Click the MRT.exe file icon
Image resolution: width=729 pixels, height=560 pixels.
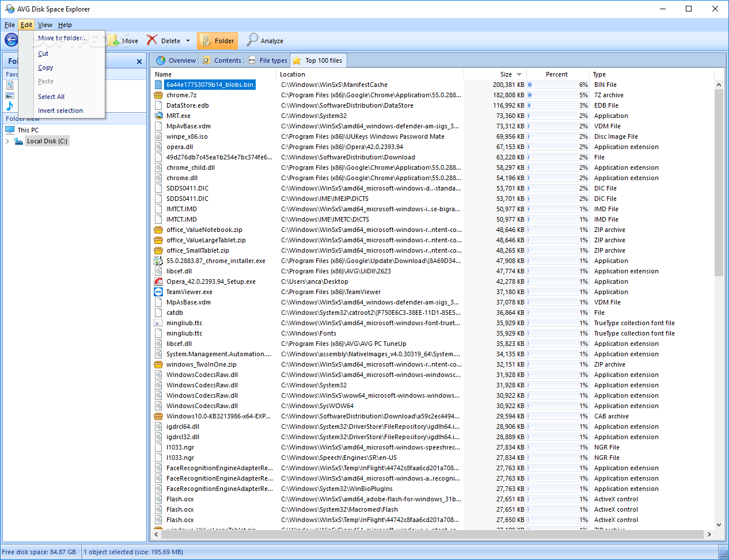[158, 116]
